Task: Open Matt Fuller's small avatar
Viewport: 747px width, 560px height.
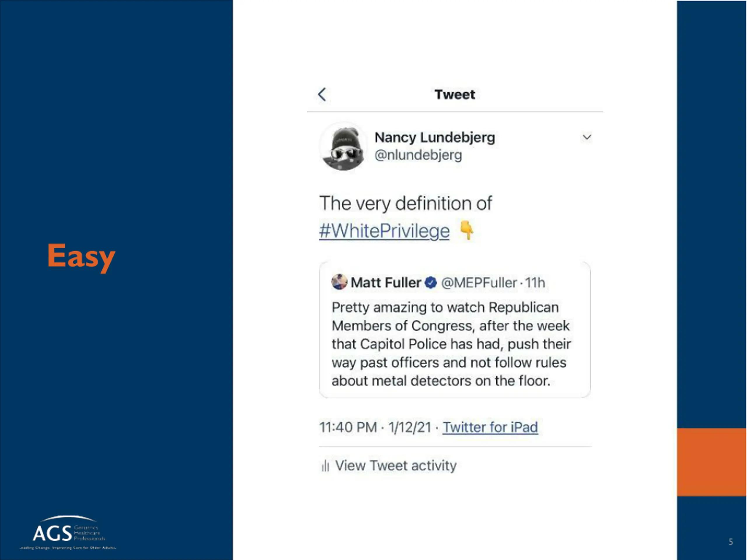Action: coord(339,282)
